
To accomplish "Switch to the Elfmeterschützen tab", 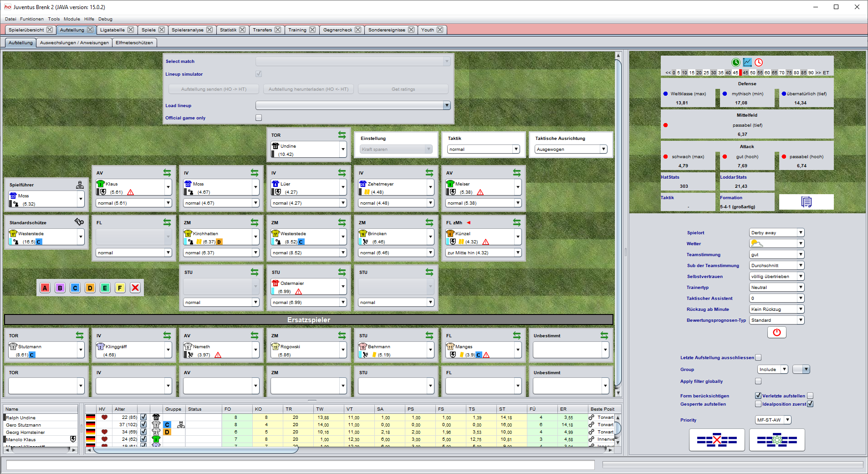I will coord(134,42).
